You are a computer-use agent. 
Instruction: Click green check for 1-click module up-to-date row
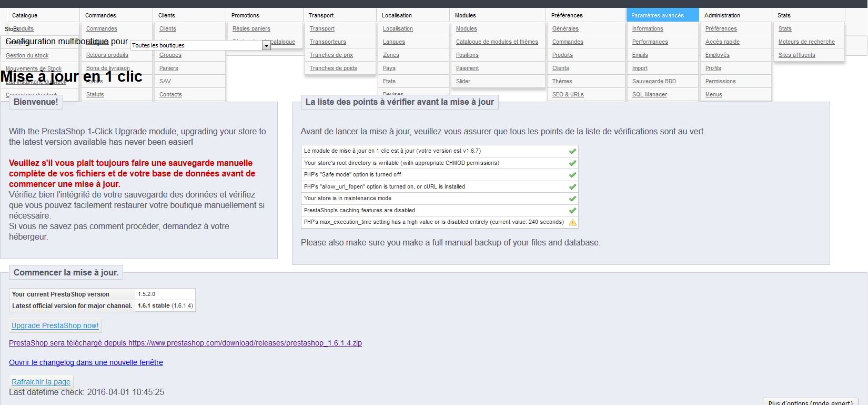coord(572,151)
